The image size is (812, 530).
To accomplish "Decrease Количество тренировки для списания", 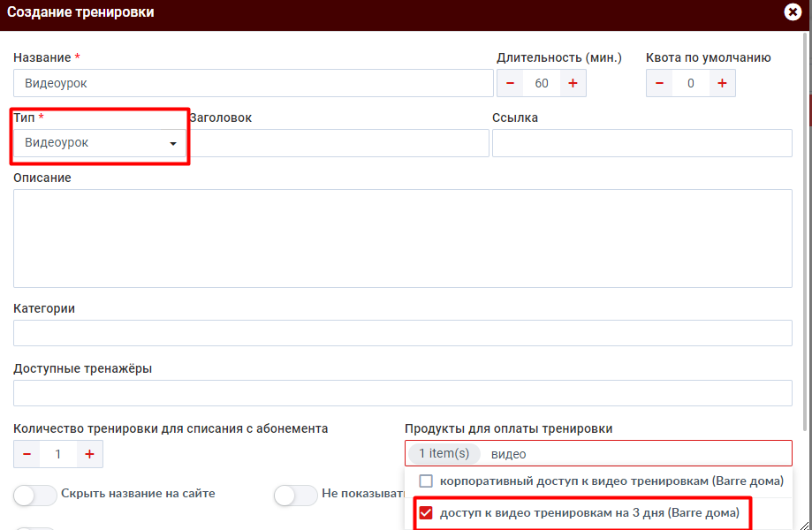I will coord(27,454).
